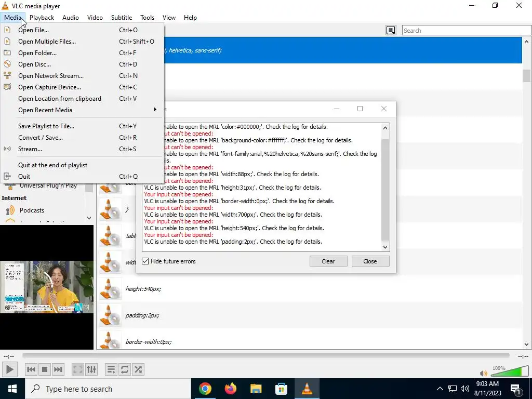Viewport: 532px width, 399px height.
Task: Start playback with the Play button
Action: [9, 369]
